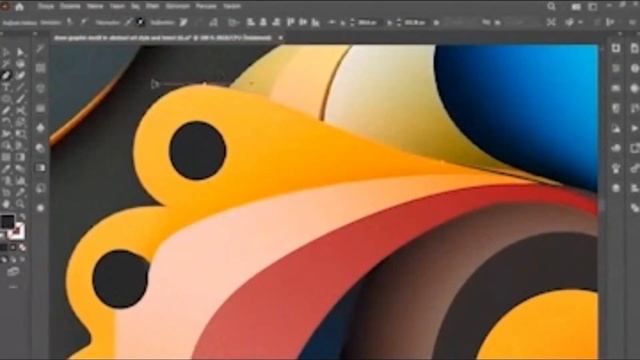Viewport: 640px width, 360px height.
Task: Select the Mesh tool
Action: pos(6,157)
